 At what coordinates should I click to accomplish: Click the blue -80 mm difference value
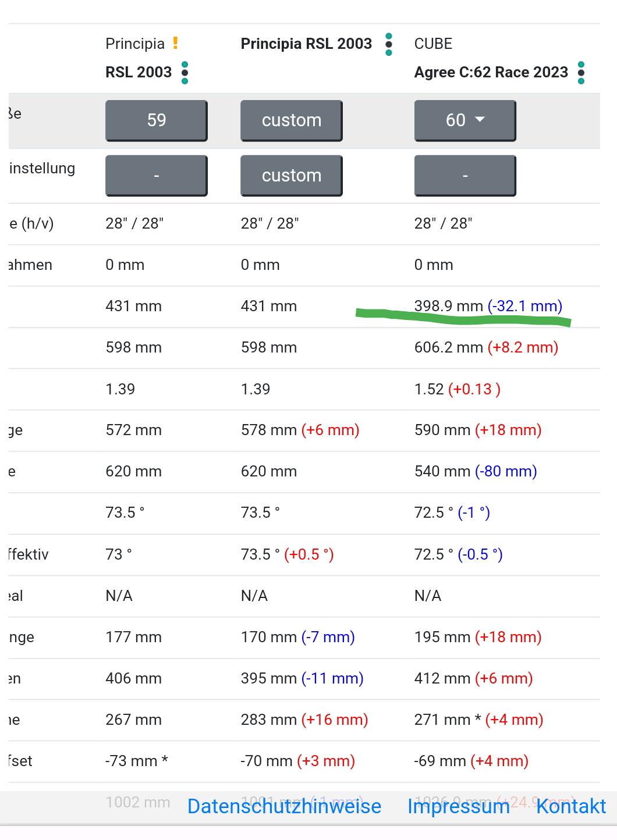[x=505, y=471]
